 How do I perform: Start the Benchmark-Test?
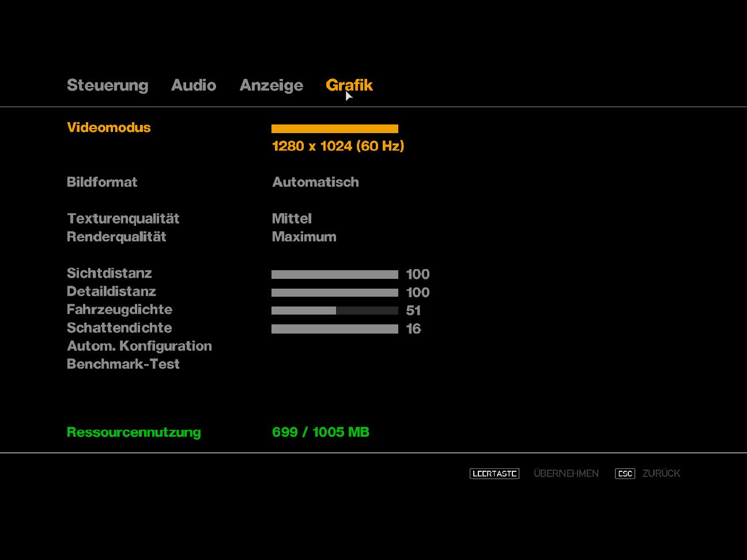(x=123, y=364)
